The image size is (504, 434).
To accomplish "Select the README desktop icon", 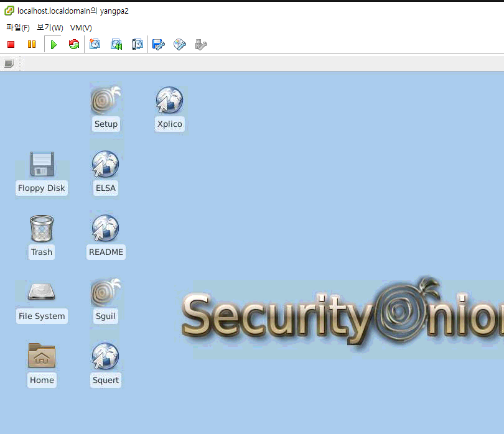I will [106, 237].
